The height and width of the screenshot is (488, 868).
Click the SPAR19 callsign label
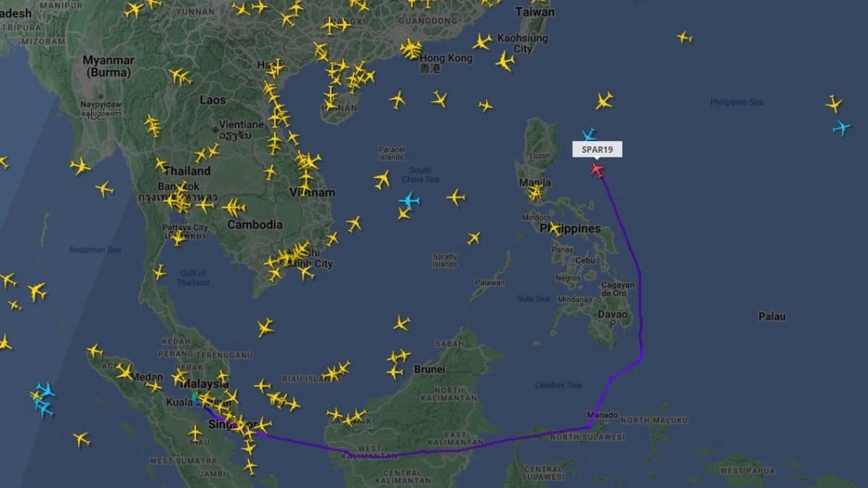coord(597,150)
